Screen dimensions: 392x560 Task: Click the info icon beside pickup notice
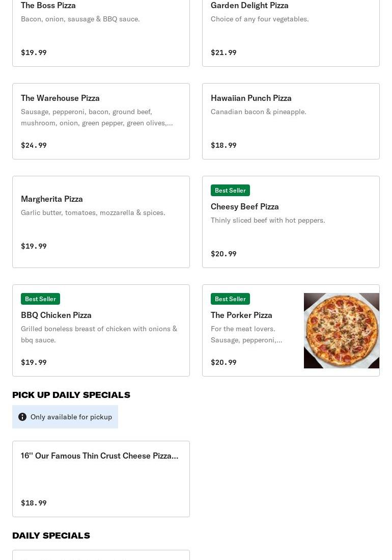pos(22,417)
